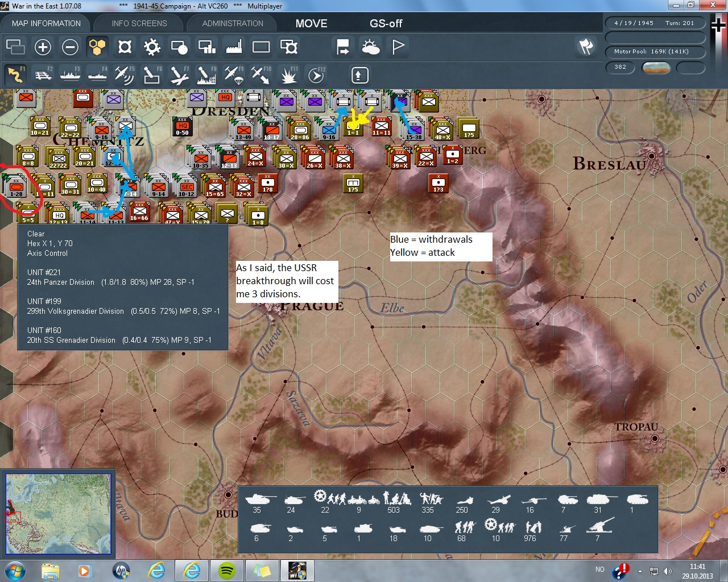
Task: Select the unit labeled 10=40
Action: (x=97, y=184)
